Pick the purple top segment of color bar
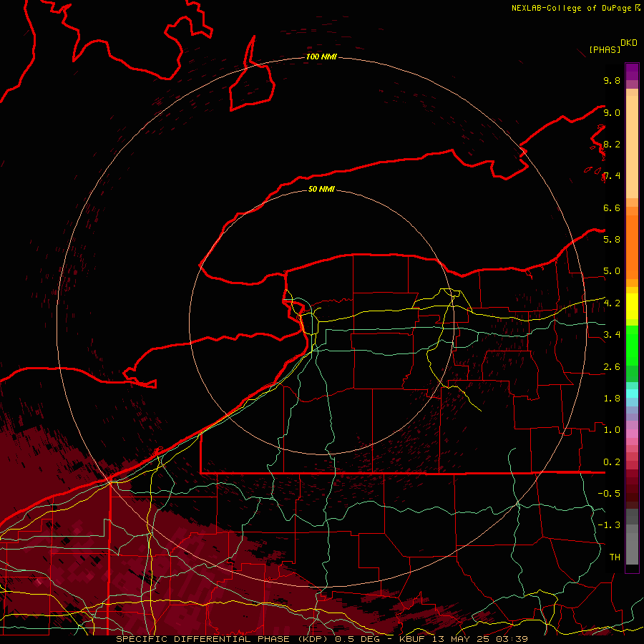Viewport: 644px width, 644px height. pos(632,72)
